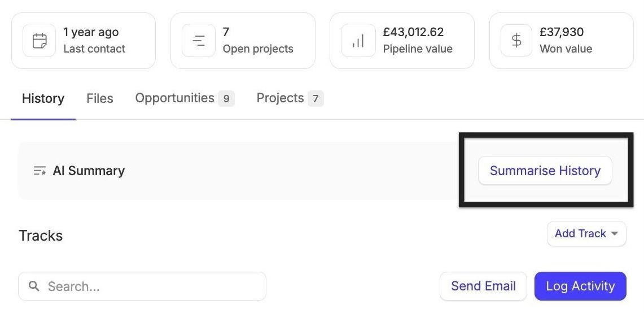Switch to the Files tab
The height and width of the screenshot is (313, 644).
100,98
